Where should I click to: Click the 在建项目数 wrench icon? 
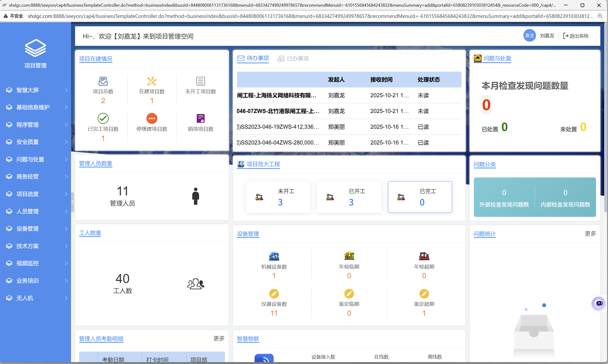(152, 81)
